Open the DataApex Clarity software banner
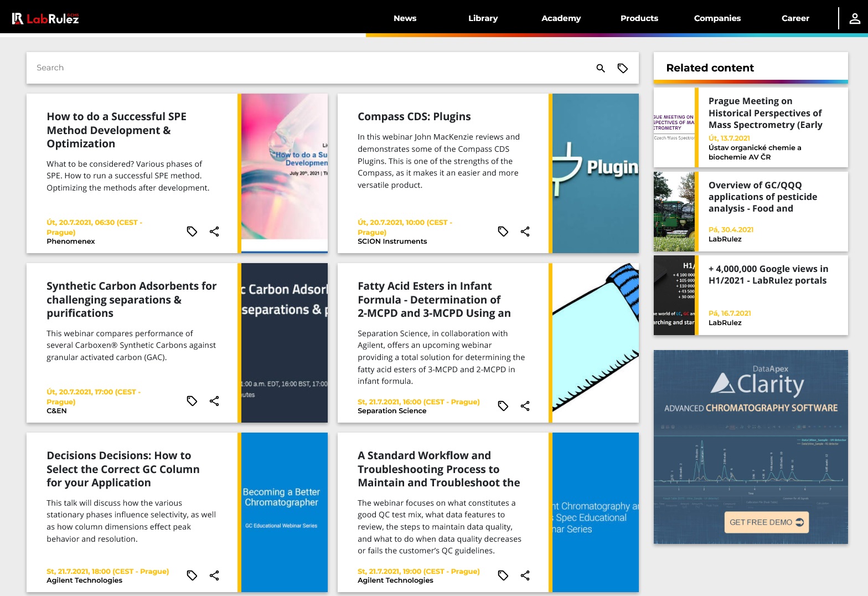 (751, 447)
